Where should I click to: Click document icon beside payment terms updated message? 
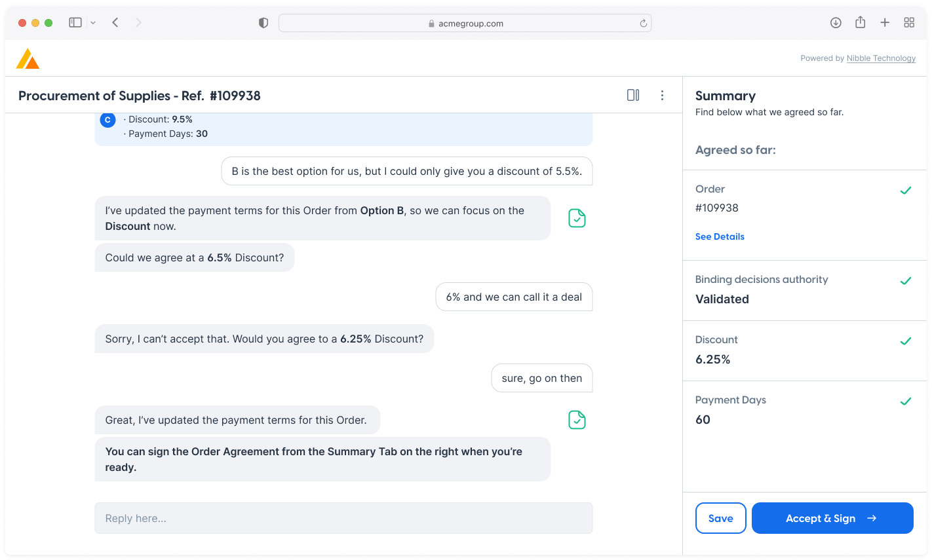coord(577,420)
